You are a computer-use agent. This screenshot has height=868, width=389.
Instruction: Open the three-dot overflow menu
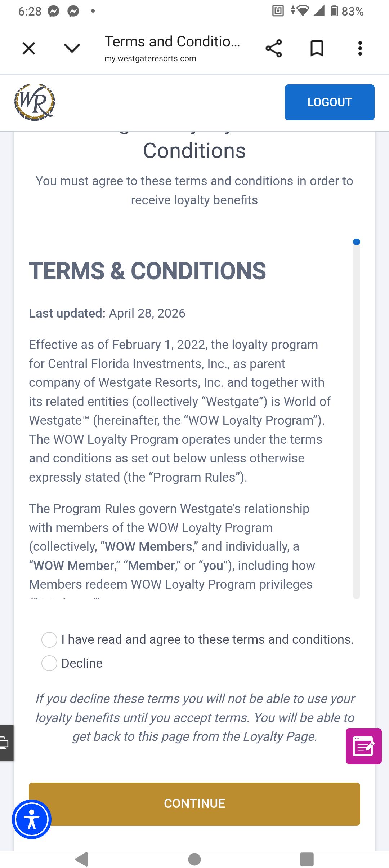[360, 48]
